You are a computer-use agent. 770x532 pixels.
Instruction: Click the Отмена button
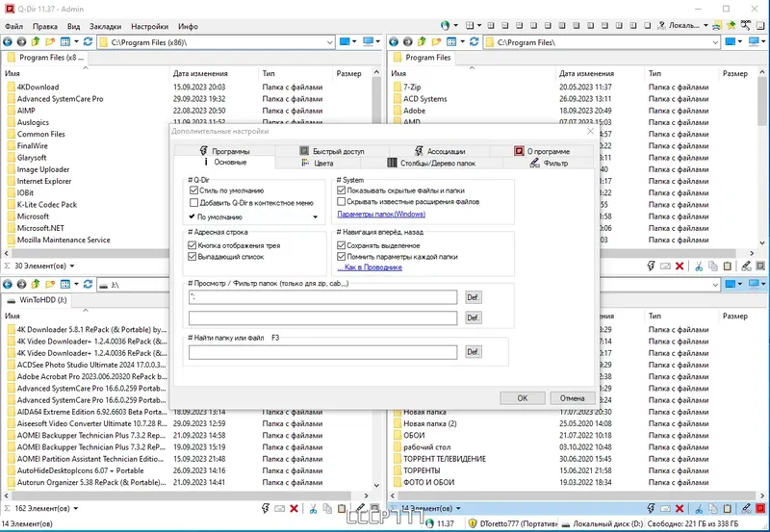click(x=572, y=398)
